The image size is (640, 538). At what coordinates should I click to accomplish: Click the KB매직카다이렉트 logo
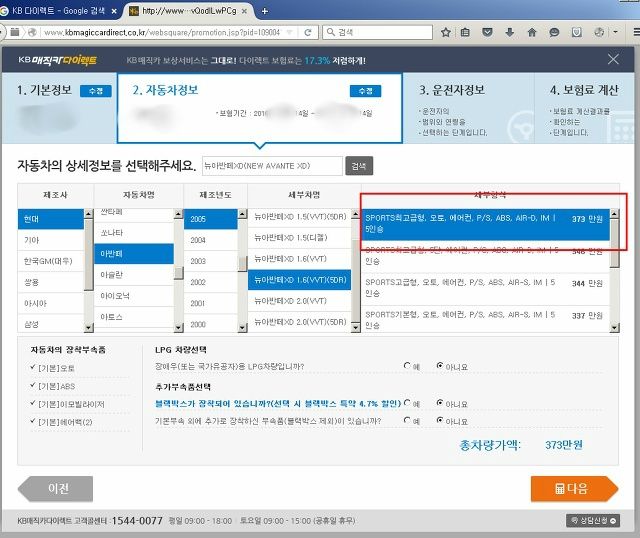pyautogui.click(x=58, y=60)
